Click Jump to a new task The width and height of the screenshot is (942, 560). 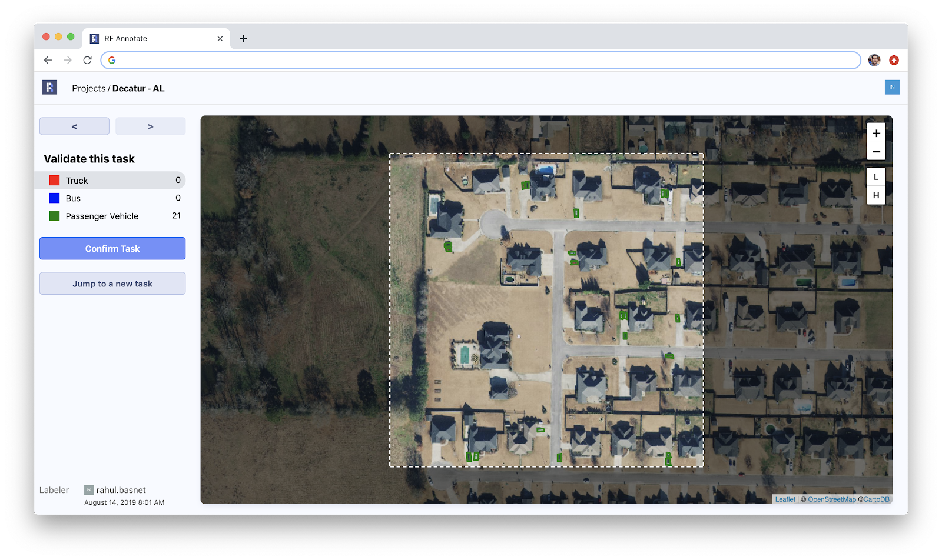click(112, 284)
